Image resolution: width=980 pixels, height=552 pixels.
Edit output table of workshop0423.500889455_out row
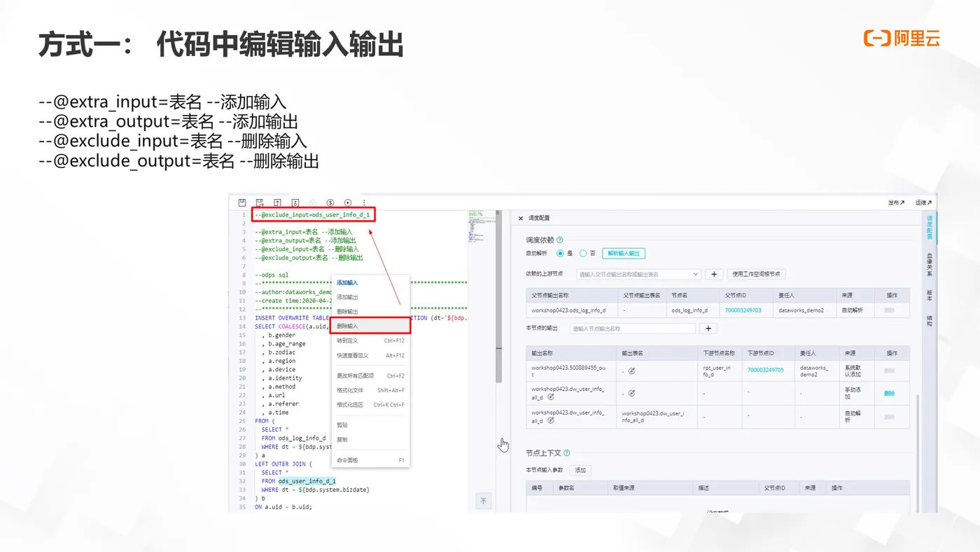click(631, 371)
